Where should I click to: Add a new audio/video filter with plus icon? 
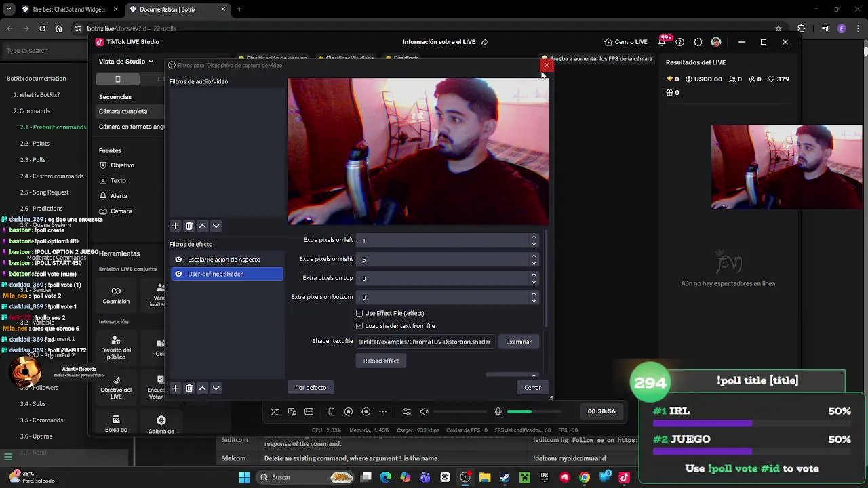(176, 226)
